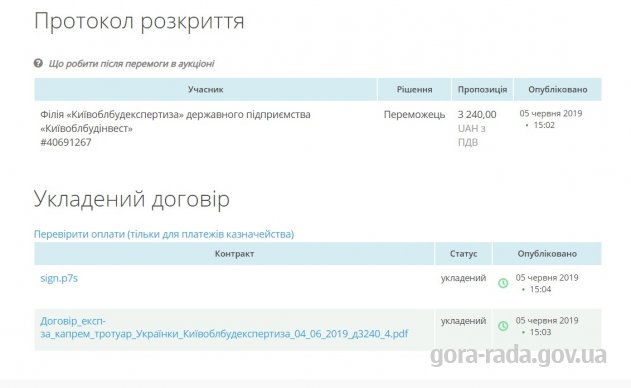
Task: Select the '05 червня 2019 15:03' date
Action: pyautogui.click(x=547, y=326)
